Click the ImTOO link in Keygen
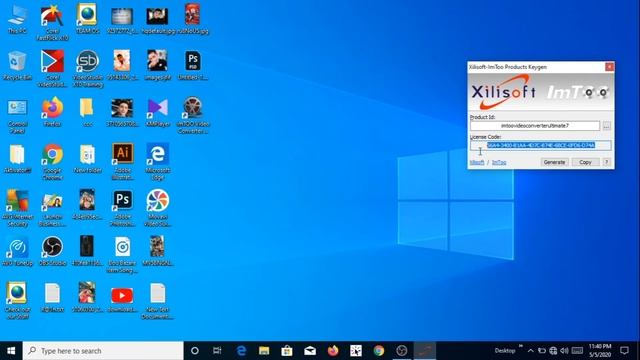The width and height of the screenshot is (640, 360). click(499, 162)
